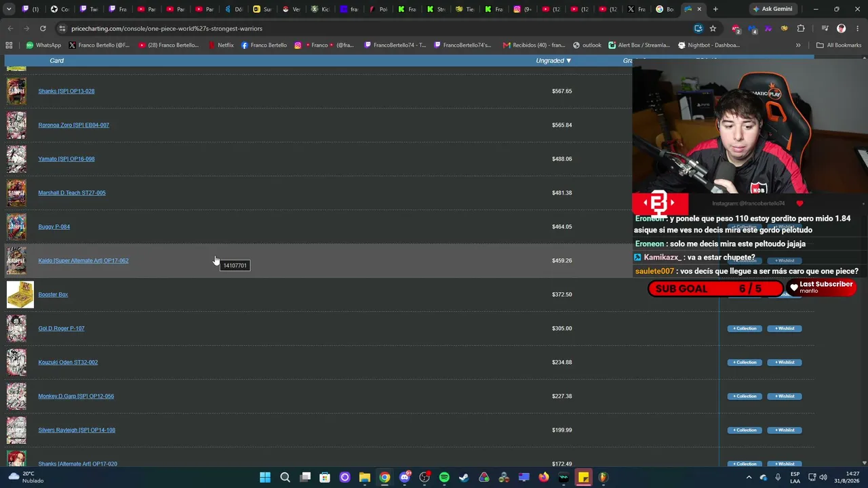
Task: Open Windows Search from the taskbar
Action: (285, 477)
